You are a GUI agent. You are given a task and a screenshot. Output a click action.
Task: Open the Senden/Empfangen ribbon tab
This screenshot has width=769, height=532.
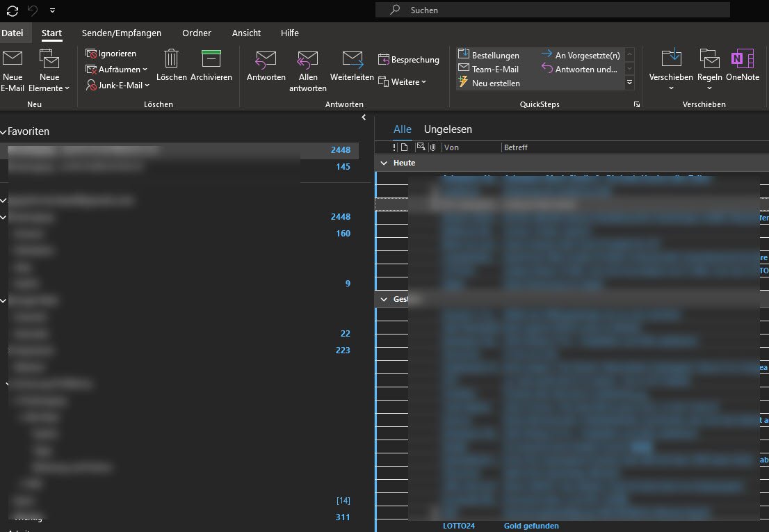tap(121, 33)
